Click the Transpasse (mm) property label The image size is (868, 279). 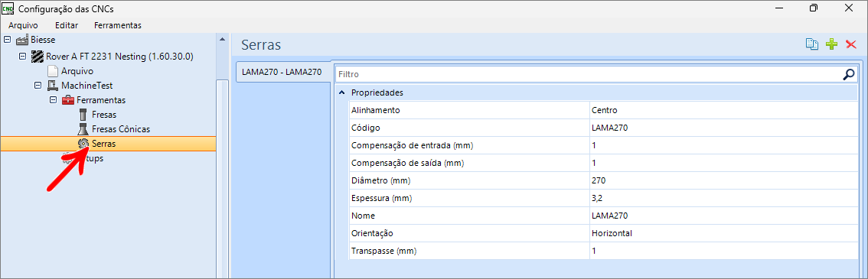(383, 251)
